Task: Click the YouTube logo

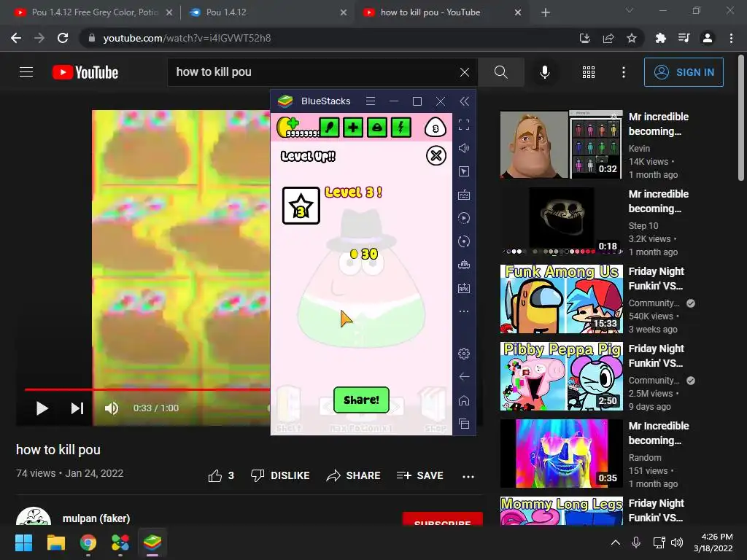Action: click(85, 72)
